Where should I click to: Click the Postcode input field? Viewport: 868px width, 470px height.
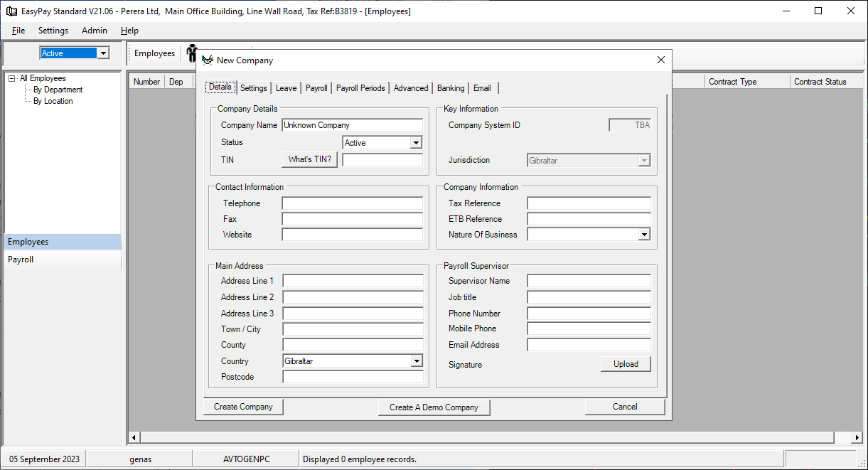353,377
